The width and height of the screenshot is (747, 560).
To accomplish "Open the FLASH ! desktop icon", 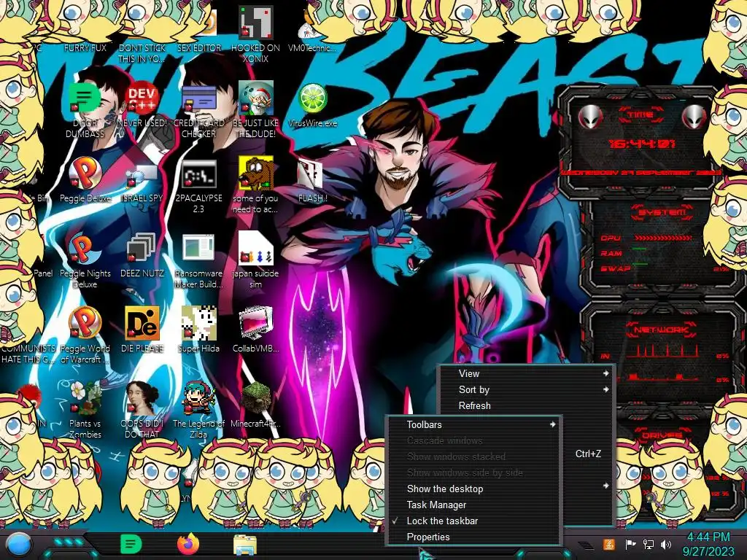I will tap(310, 174).
